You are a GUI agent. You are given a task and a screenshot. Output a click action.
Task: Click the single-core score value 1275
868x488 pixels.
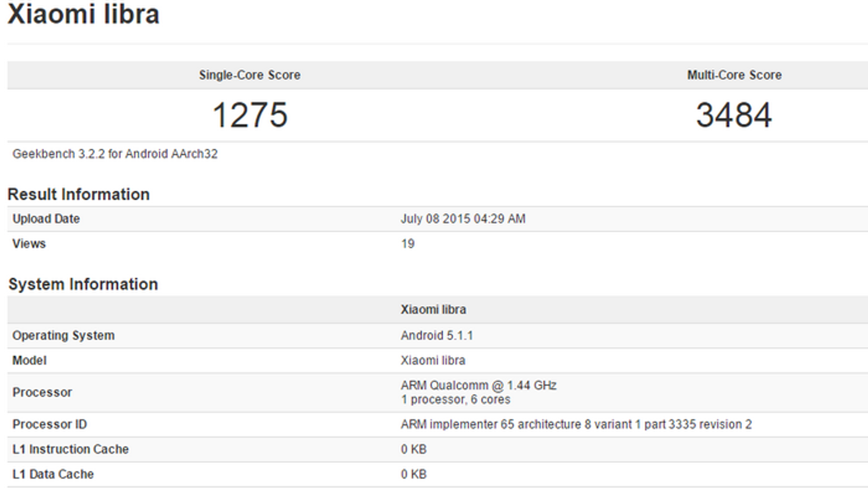pyautogui.click(x=250, y=115)
